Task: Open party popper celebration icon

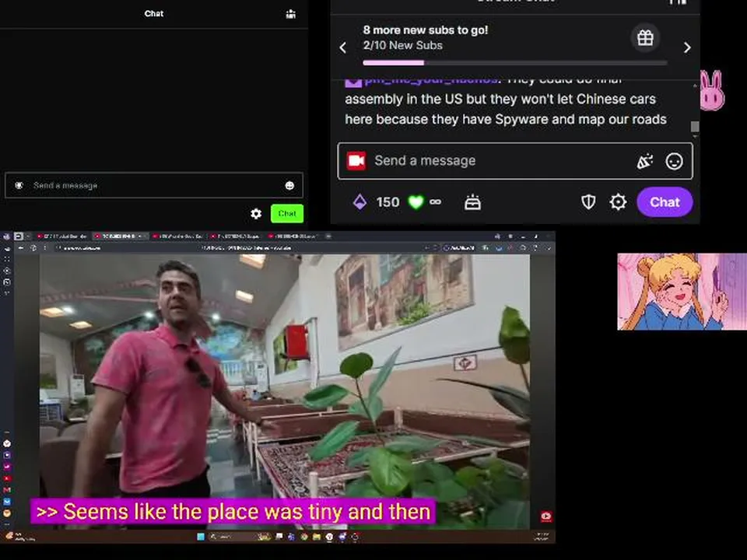Action: 644,162
